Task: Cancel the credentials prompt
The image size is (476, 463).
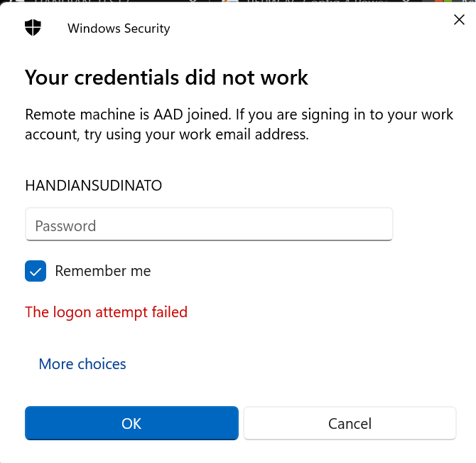Action: (x=350, y=423)
